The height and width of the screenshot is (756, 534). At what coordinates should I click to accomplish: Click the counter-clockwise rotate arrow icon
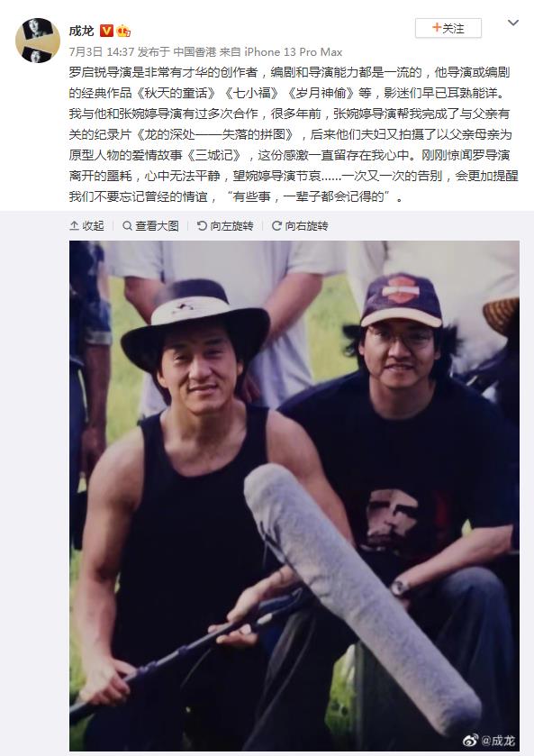click(x=202, y=225)
